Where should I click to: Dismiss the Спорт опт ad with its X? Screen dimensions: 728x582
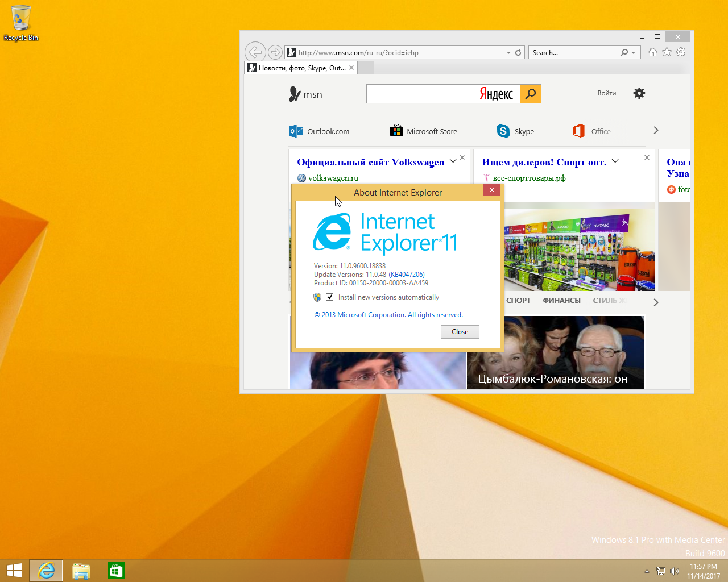click(x=647, y=157)
